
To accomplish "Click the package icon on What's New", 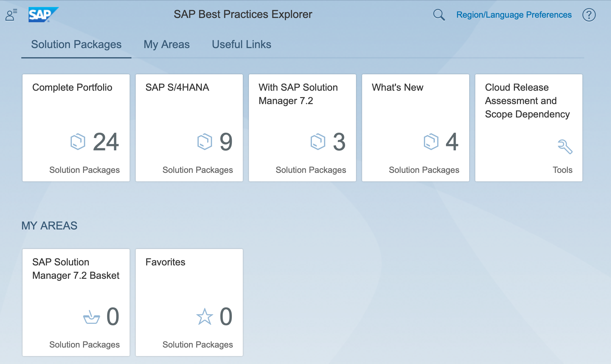I will coord(431,142).
